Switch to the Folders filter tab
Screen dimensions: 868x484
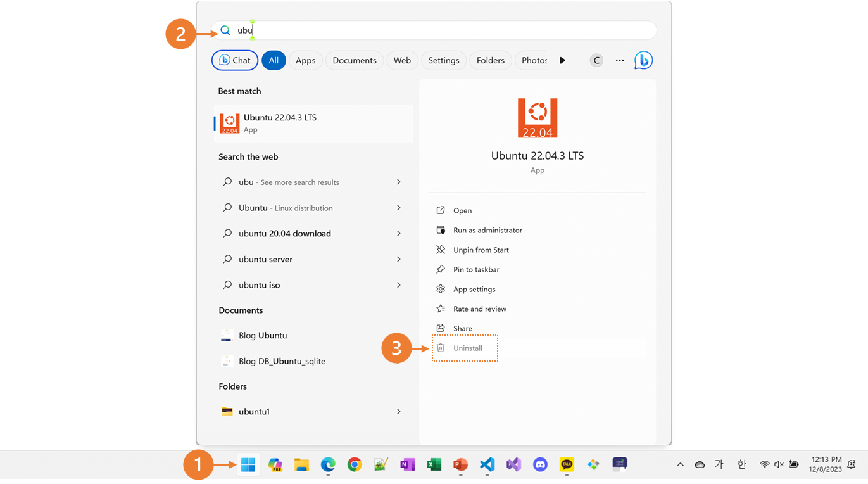(x=491, y=60)
